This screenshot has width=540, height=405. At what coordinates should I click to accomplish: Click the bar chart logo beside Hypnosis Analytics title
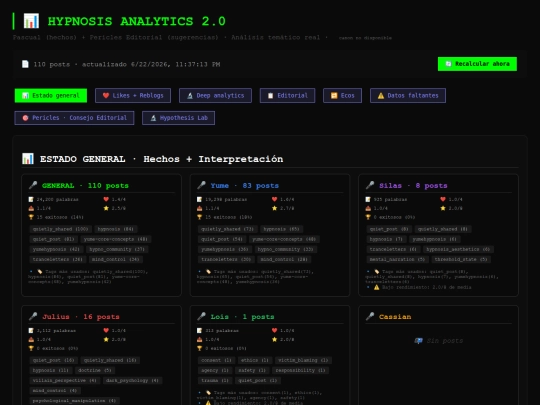coord(31,21)
